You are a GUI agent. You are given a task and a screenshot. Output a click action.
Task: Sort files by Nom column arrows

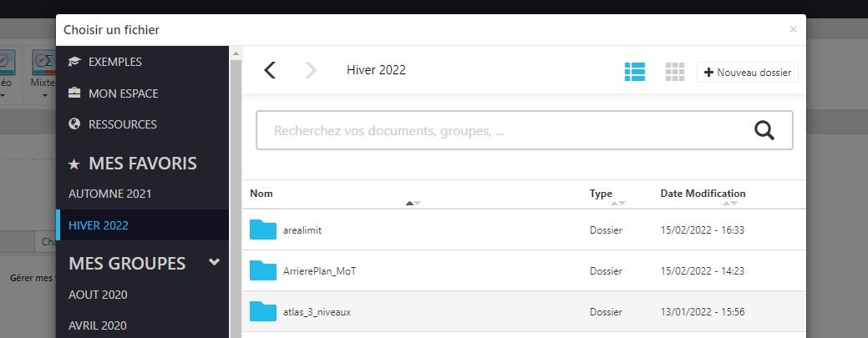pos(413,203)
